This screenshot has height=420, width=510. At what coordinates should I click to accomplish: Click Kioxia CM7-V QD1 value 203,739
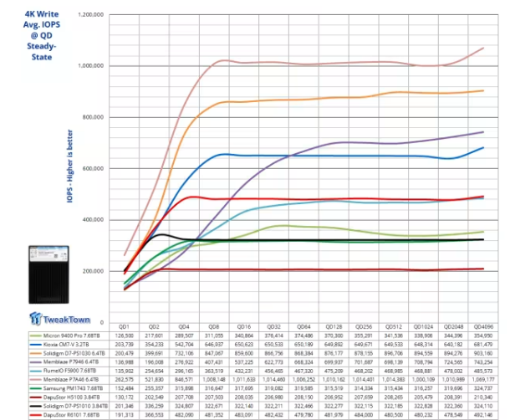(x=124, y=345)
